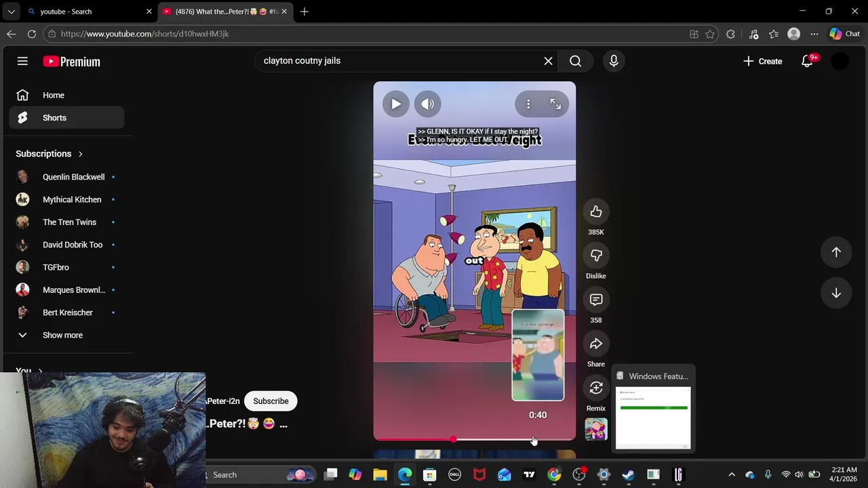Viewport: 868px width, 488px height.
Task: Subscribe to the short's channel
Action: (271, 401)
